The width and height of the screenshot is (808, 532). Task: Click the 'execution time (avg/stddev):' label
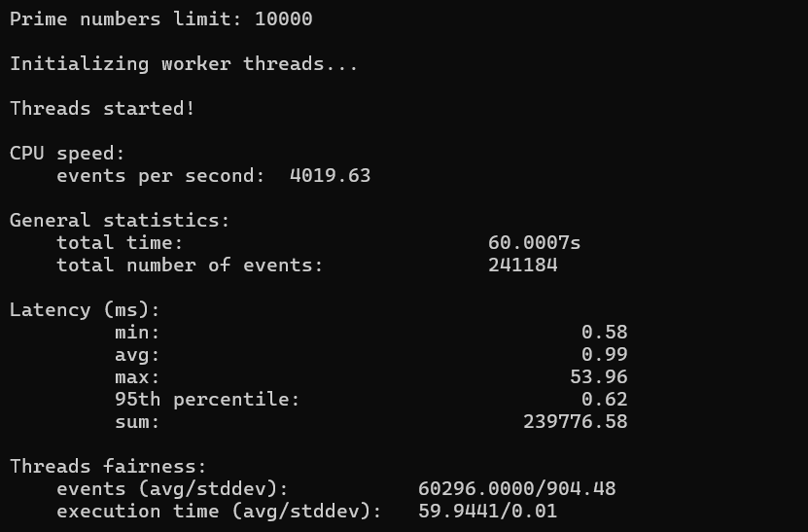click(x=219, y=512)
